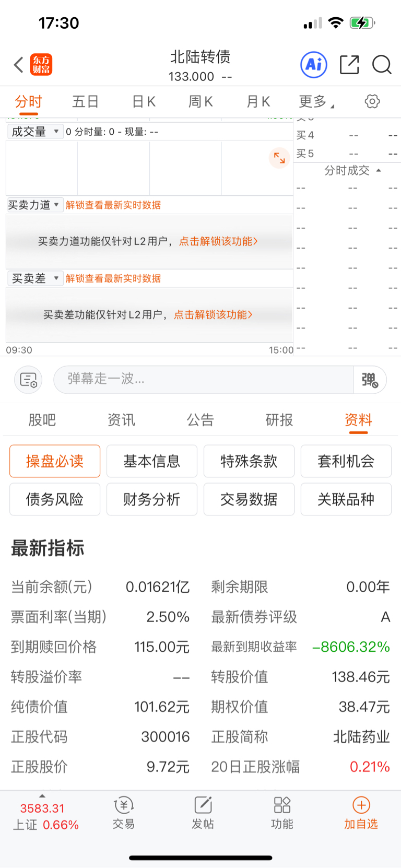Add to watchlist with 加自选
This screenshot has height=868, width=401.
(361, 813)
